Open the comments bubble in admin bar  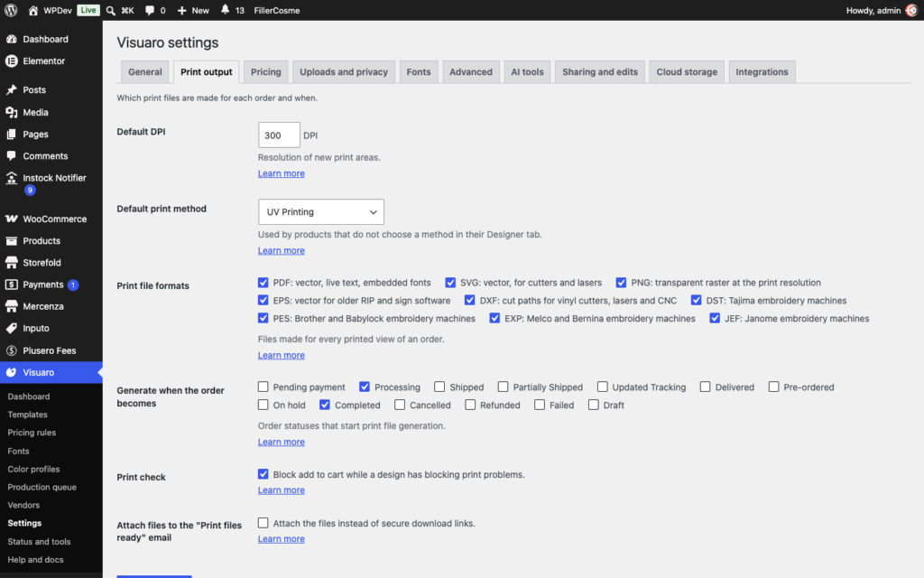coord(150,10)
